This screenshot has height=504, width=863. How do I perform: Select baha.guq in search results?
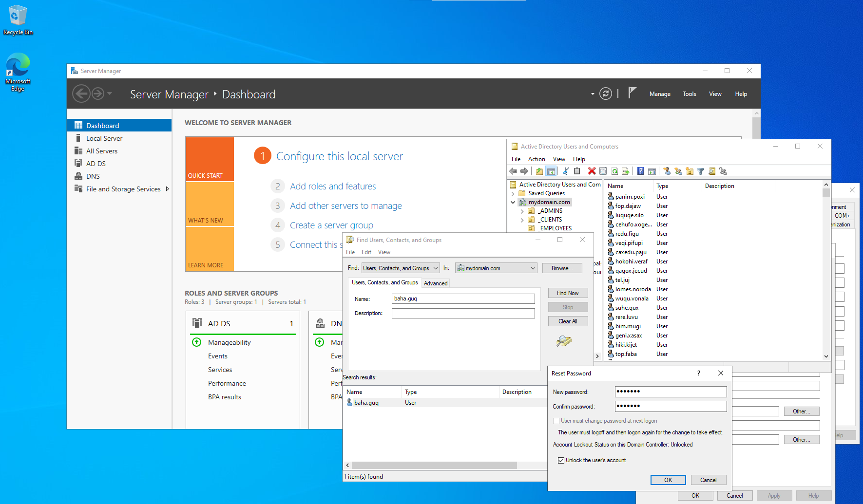coord(366,403)
